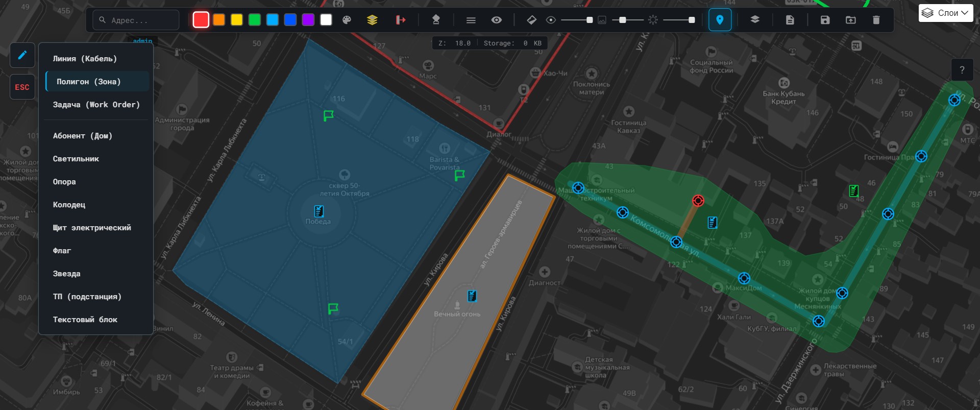Image resolution: width=980 pixels, height=410 pixels.
Task: Open the hamburger line-style menu
Action: point(471,20)
